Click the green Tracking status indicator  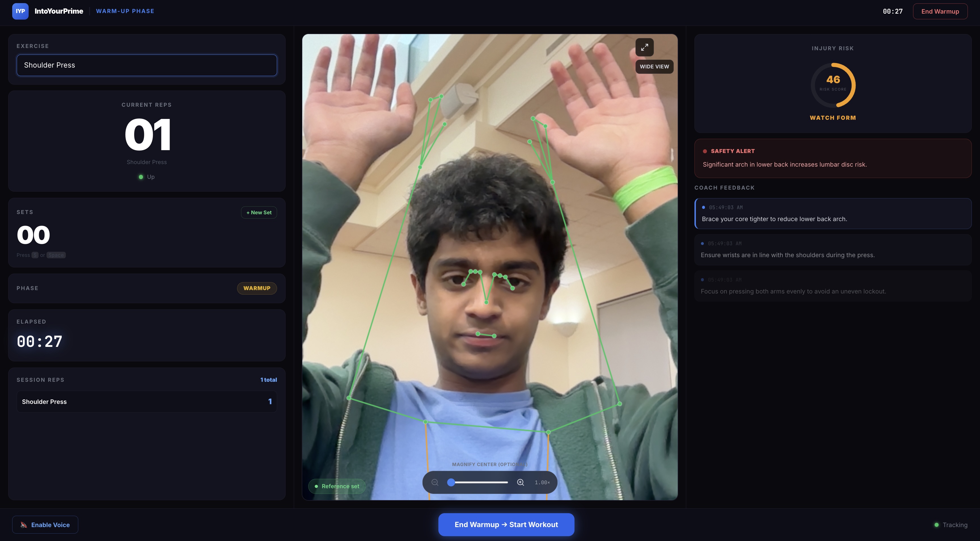tap(936, 525)
